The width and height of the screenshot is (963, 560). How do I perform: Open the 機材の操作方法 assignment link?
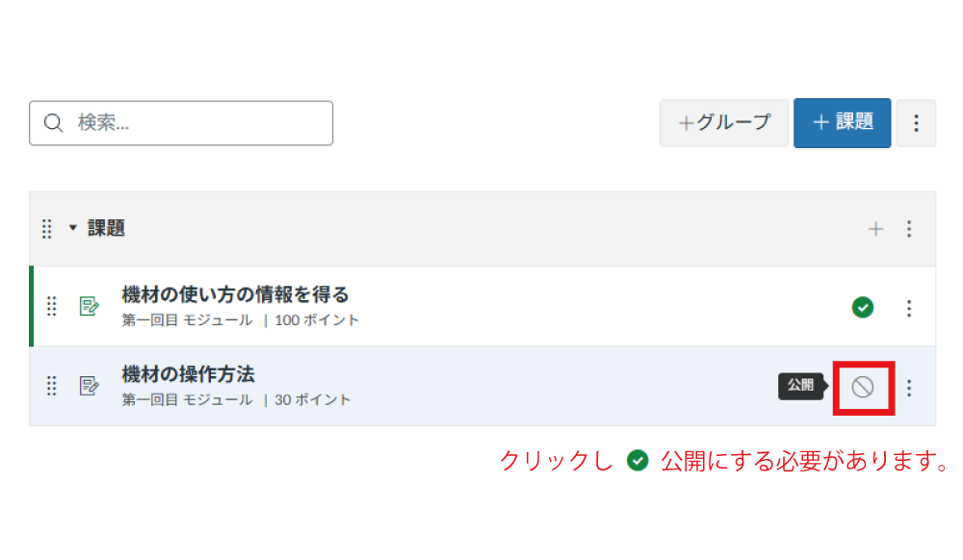pos(189,374)
